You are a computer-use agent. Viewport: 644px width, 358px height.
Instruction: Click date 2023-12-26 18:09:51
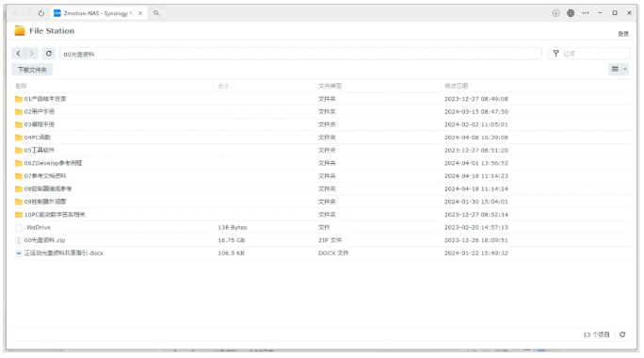pyautogui.click(x=476, y=240)
